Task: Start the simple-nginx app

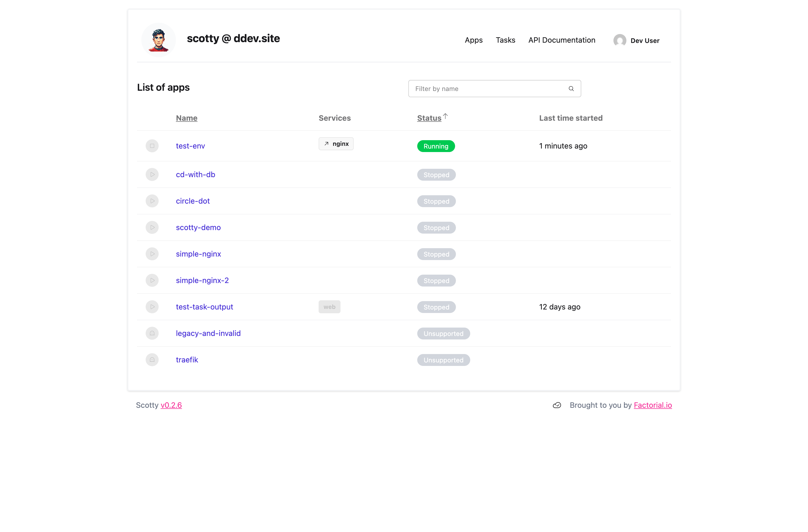Action: [x=152, y=254]
